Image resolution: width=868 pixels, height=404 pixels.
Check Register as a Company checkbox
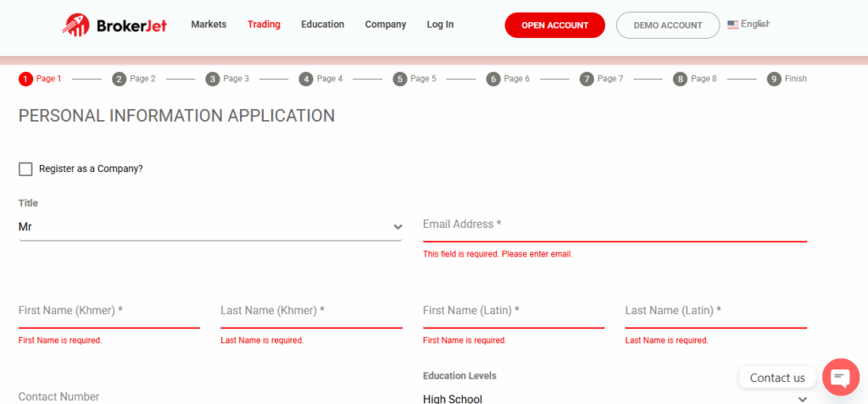[x=25, y=169]
